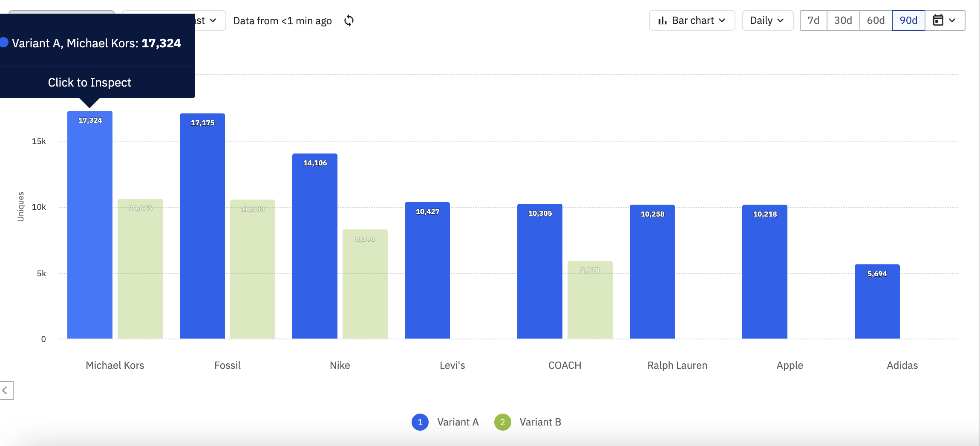Click COACH Variant B bar 5,978
Screen dimensions: 980x446
click(x=590, y=300)
